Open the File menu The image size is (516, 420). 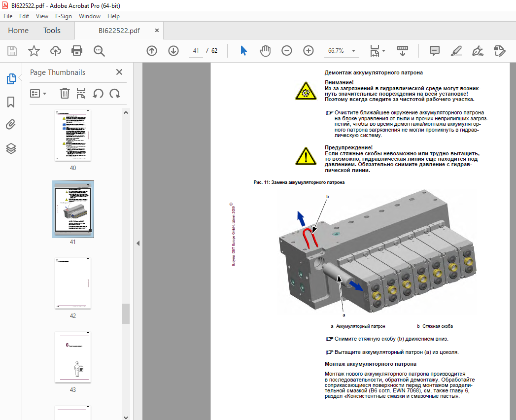pos(8,16)
